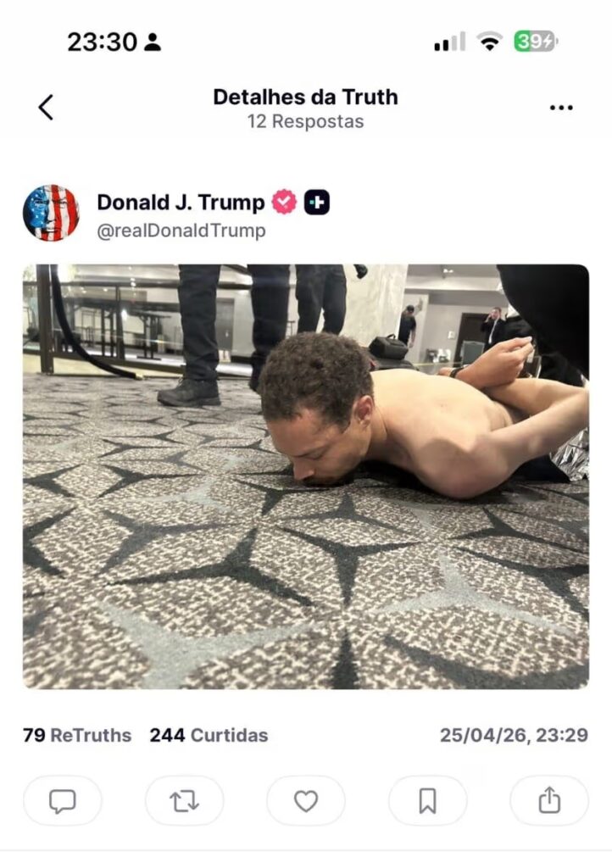Bookmark this Truth post
The height and width of the screenshot is (868, 612).
[428, 800]
